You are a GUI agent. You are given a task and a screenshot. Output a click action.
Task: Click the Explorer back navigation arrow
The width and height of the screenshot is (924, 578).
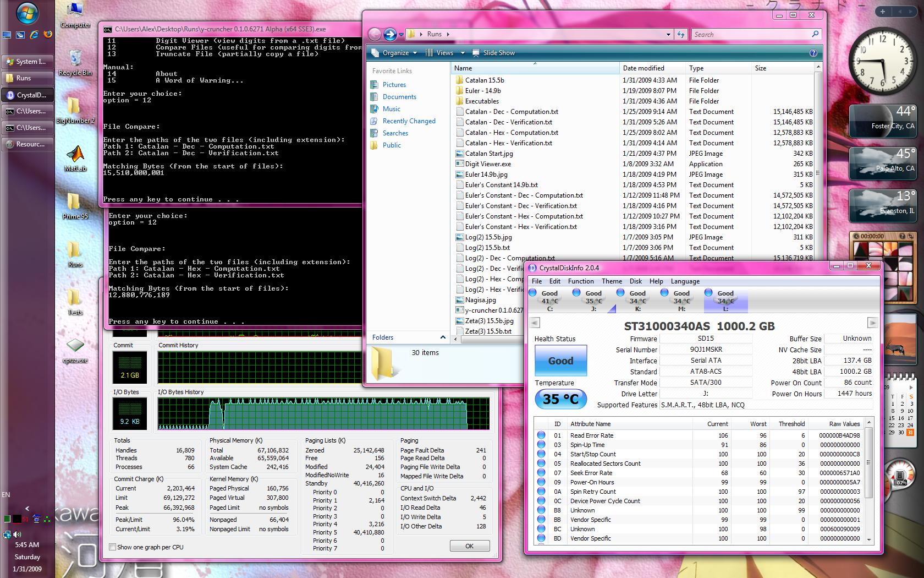375,34
